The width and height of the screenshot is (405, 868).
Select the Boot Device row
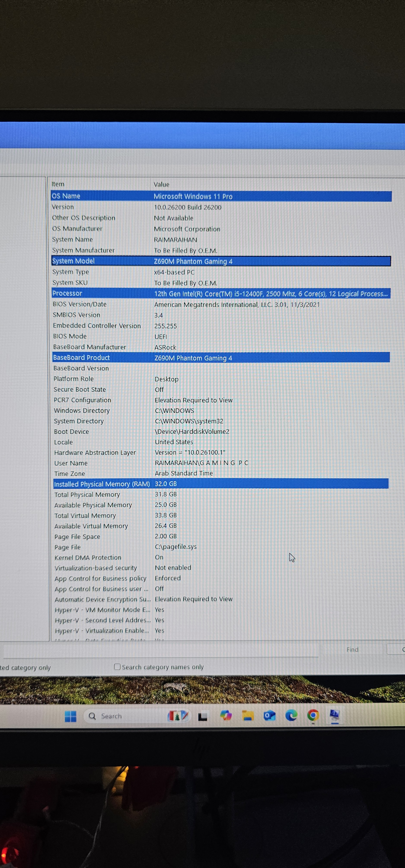221,432
